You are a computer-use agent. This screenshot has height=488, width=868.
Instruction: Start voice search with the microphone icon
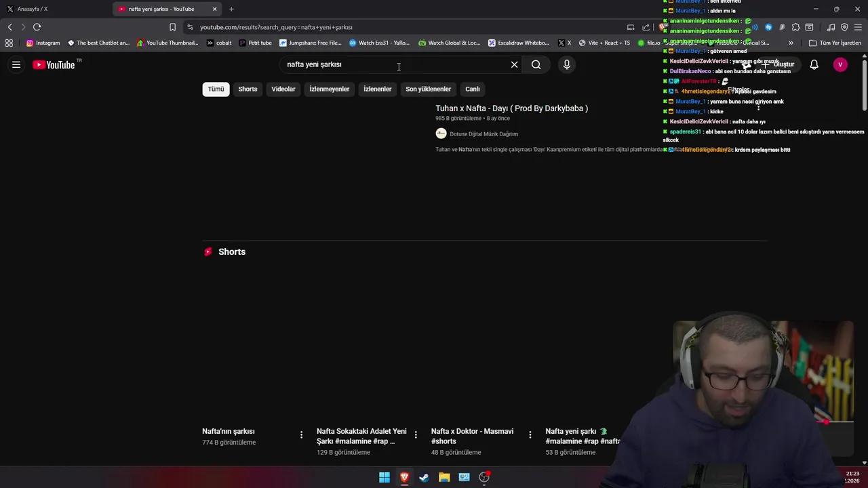567,64
